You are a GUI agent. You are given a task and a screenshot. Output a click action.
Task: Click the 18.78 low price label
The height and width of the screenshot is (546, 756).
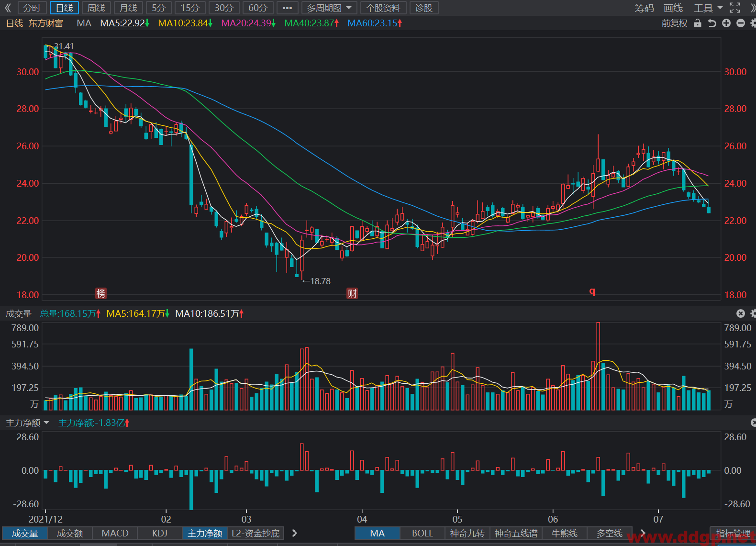point(320,281)
